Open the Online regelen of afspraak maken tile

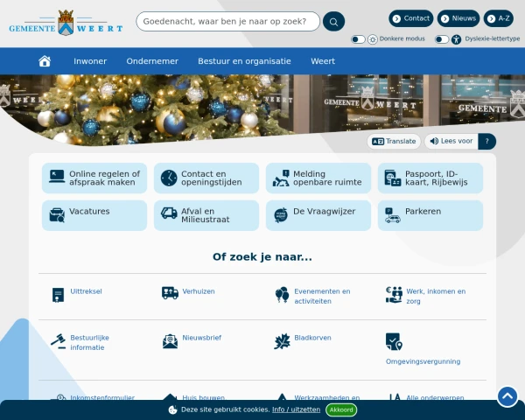(x=94, y=178)
